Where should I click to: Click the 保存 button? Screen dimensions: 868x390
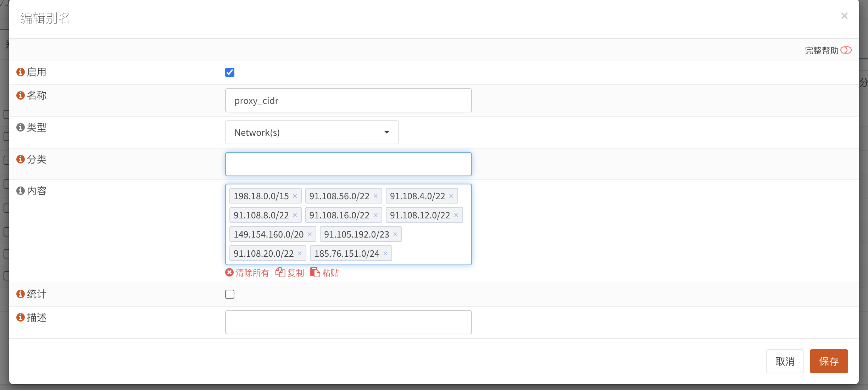coord(829,361)
